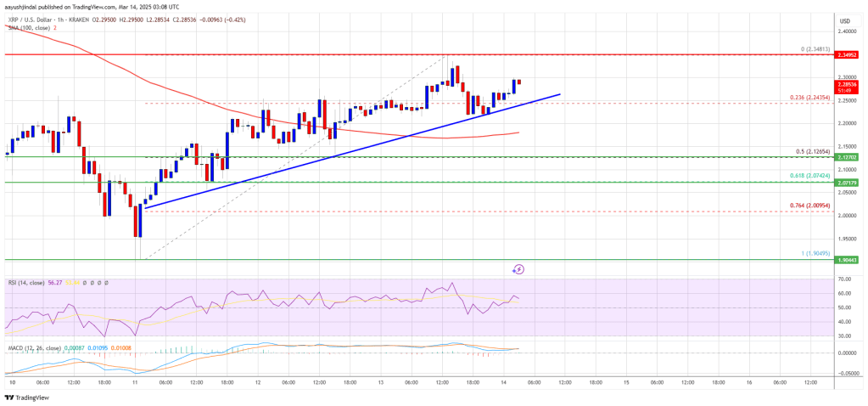Click the TradingView logo icon
868x406 pixels.
point(8,398)
